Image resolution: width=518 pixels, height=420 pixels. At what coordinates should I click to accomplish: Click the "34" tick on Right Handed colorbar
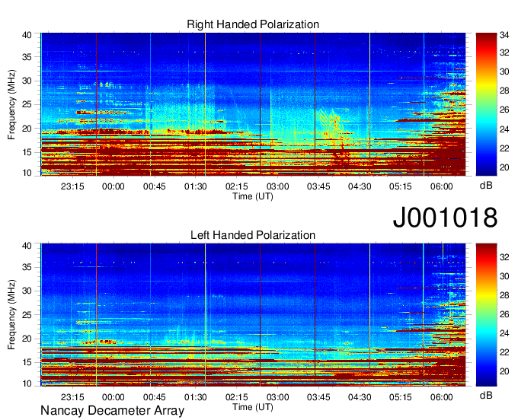tap(504, 35)
